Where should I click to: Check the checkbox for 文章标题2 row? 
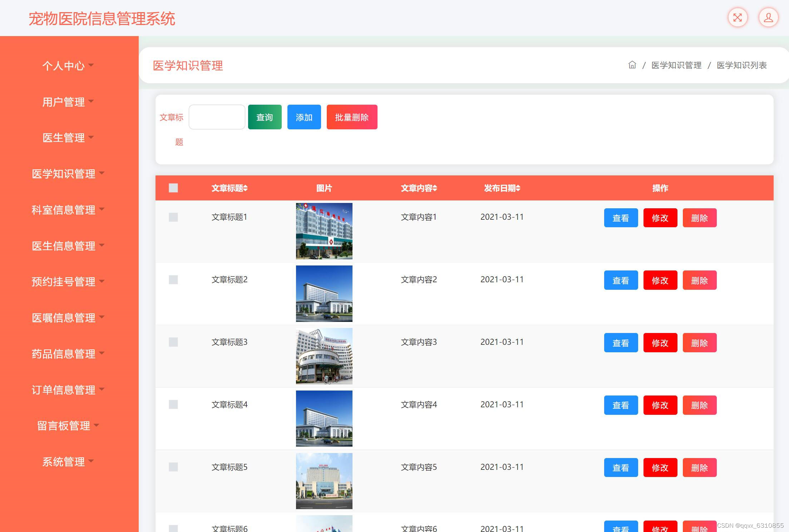pos(173,280)
